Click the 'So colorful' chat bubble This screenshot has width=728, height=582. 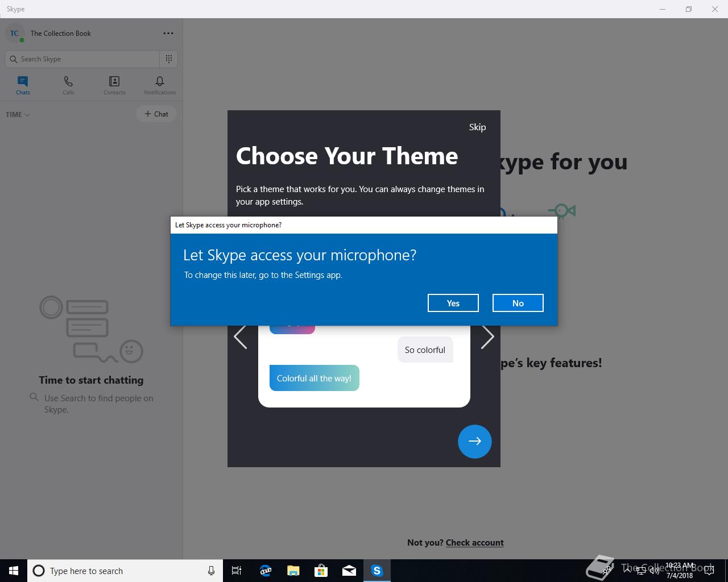tap(425, 350)
